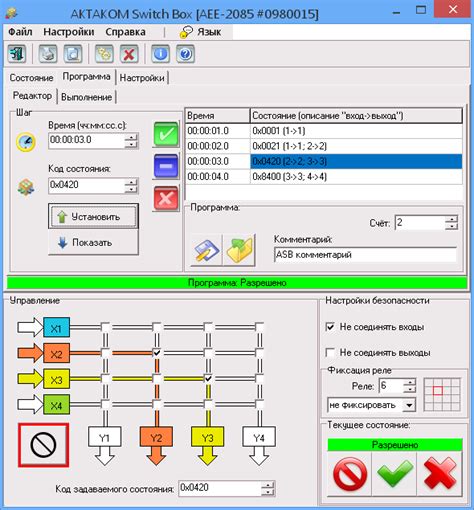Image resolution: width=474 pixels, height=510 pixels.
Task: Click the disconnect all prohibition button
Action: pos(43,445)
